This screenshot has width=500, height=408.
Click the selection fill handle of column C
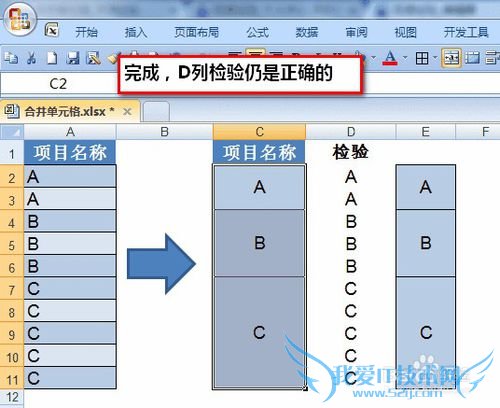pos(305,388)
